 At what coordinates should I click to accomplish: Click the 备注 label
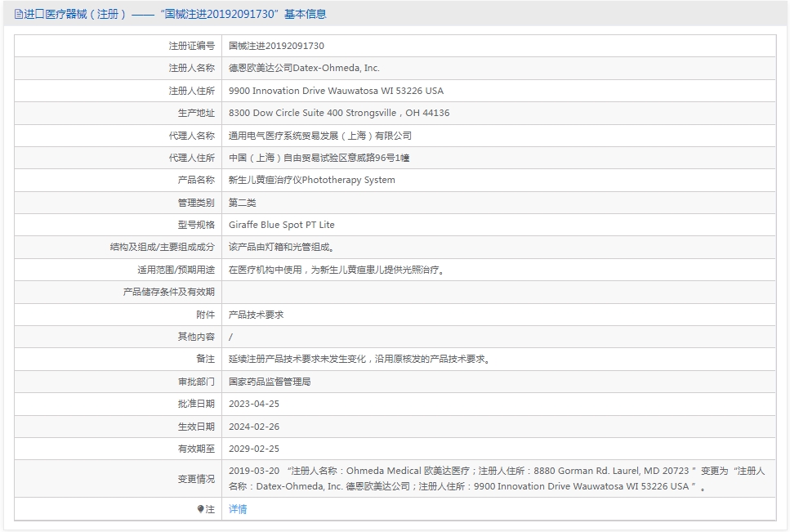click(205, 359)
